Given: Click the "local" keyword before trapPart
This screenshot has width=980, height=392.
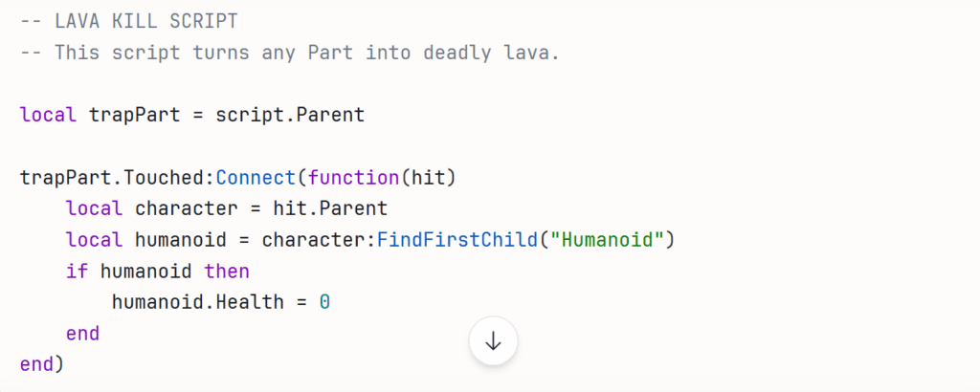Looking at the screenshot, I should click(48, 115).
